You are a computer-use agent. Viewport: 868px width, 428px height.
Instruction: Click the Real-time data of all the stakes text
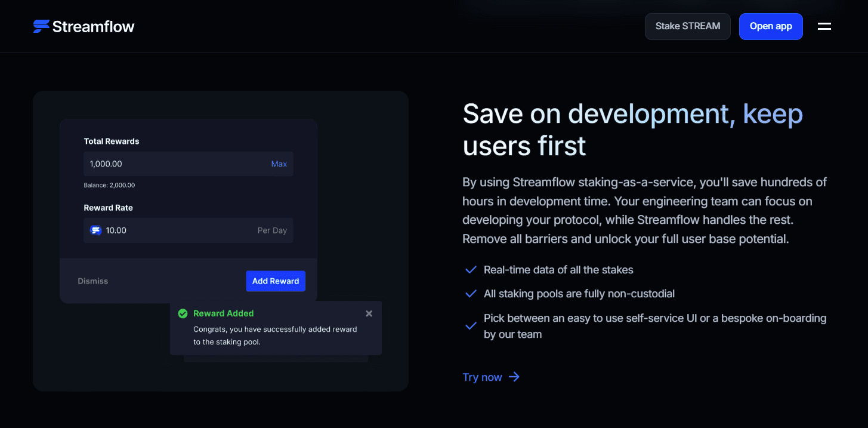click(x=558, y=270)
